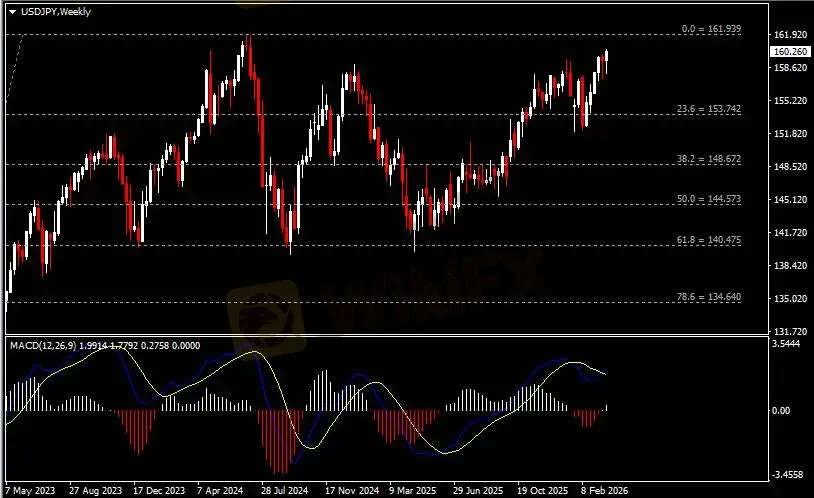Click the 7 May 2023 date label
This screenshot has height=498, width=814.
[x=30, y=490]
